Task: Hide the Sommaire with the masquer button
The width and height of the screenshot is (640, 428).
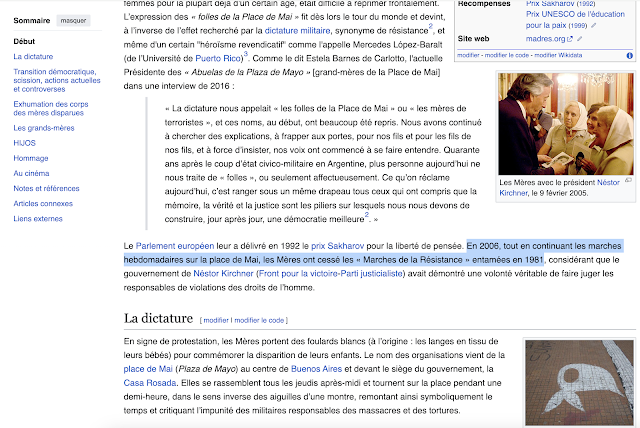Action: point(73,20)
